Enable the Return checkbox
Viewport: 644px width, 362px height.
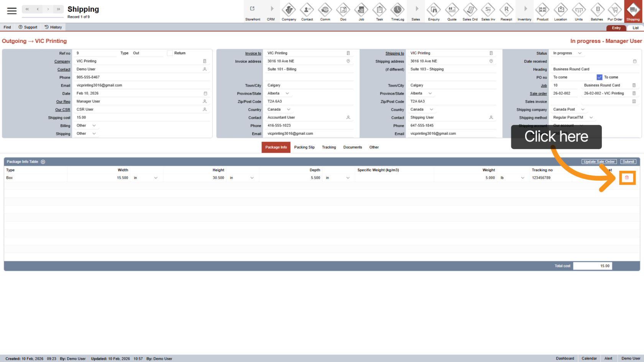pyautogui.click(x=170, y=53)
